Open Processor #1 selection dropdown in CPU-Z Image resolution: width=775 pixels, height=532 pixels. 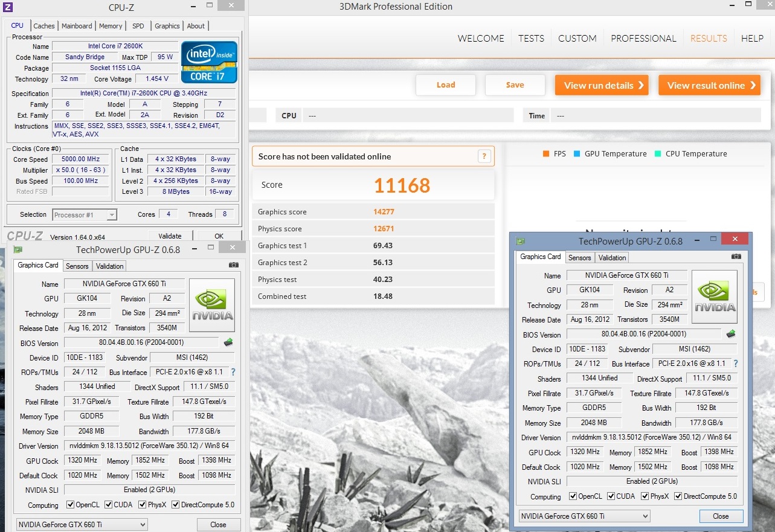85,214
